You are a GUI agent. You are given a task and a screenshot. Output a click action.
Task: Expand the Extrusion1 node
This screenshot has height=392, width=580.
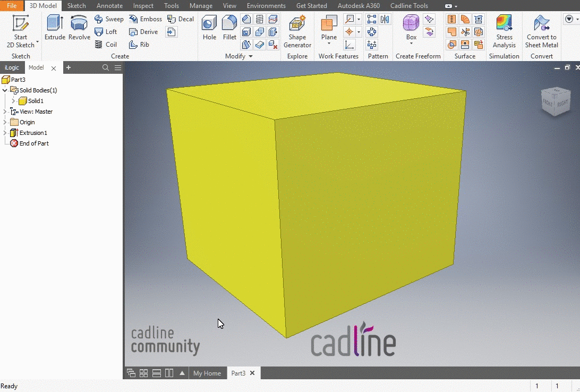pos(5,132)
